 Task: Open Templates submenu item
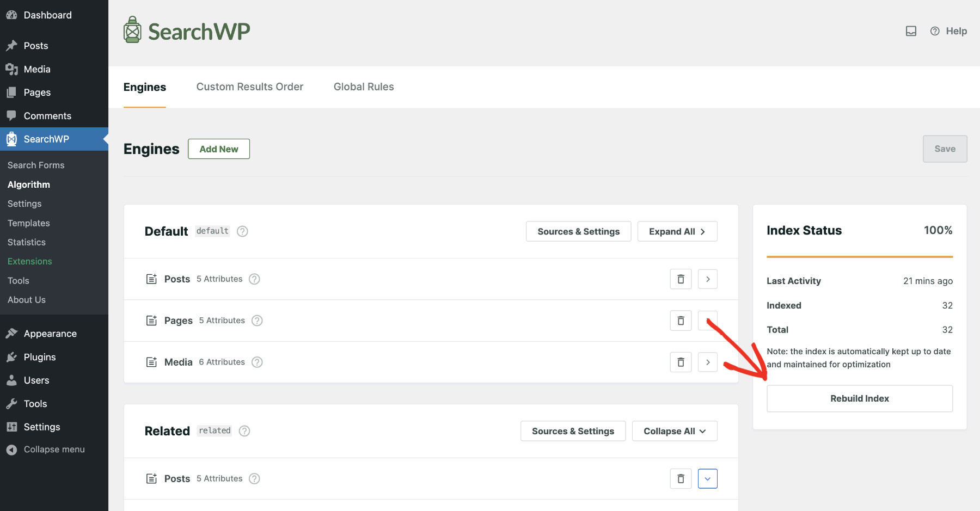click(29, 223)
